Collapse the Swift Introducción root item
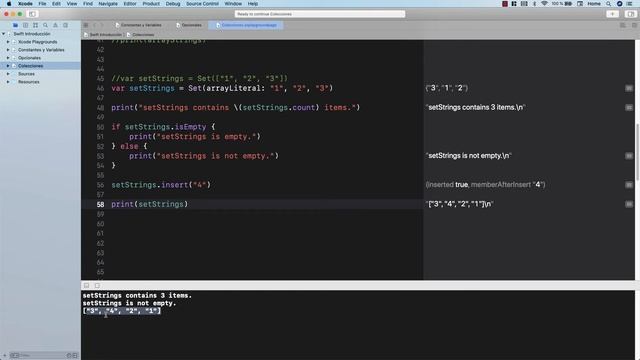 tap(4, 34)
